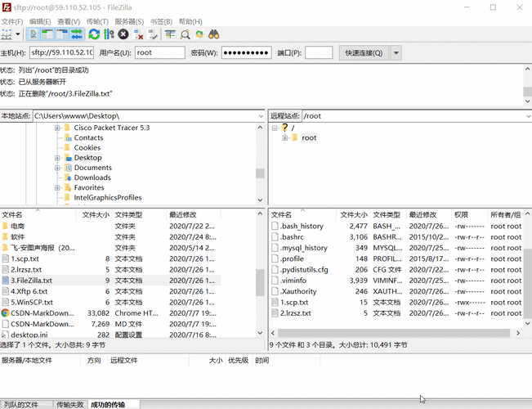Open the Site Manager dropdown arrow
532x409 pixels.
18,34
